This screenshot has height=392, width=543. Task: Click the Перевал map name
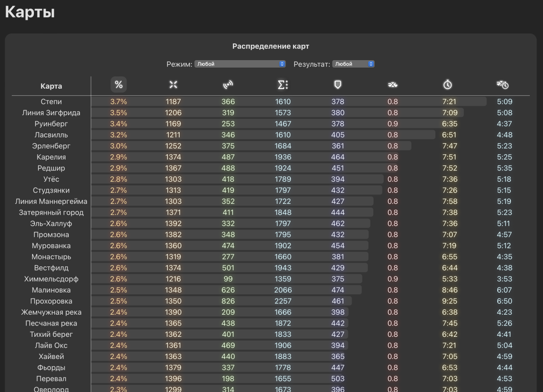tap(51, 378)
